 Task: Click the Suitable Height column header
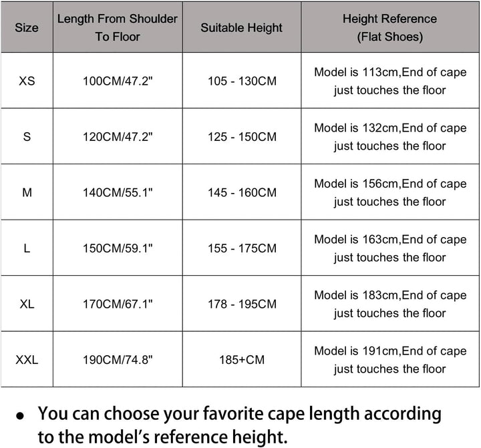coord(241,27)
